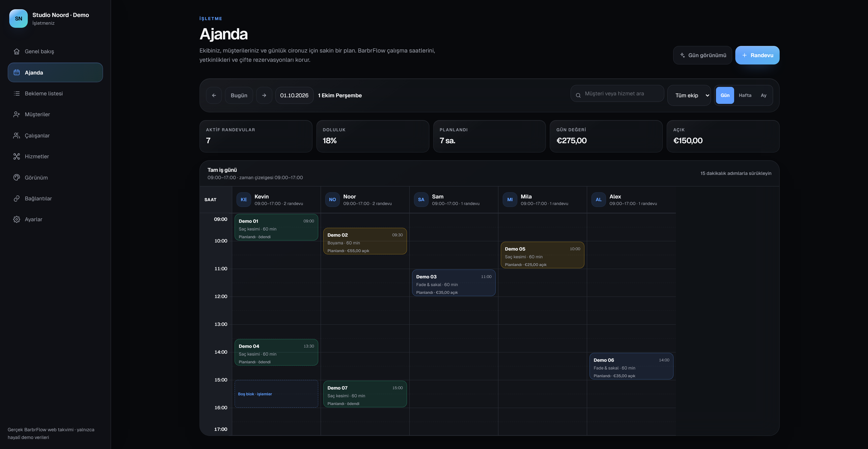
Task: Switch to Hafta view tab
Action: click(745, 95)
